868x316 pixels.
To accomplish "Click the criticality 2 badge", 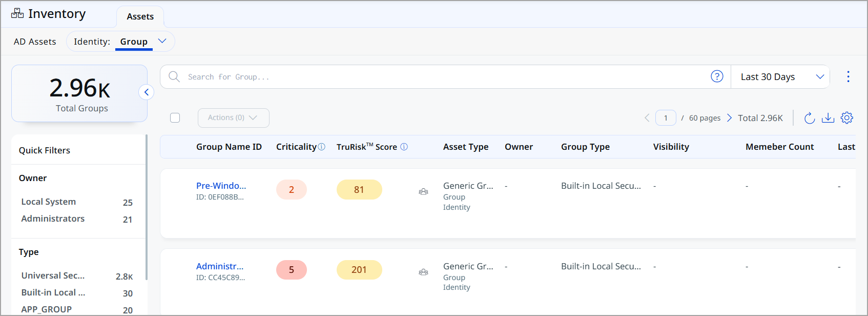I will 292,189.
